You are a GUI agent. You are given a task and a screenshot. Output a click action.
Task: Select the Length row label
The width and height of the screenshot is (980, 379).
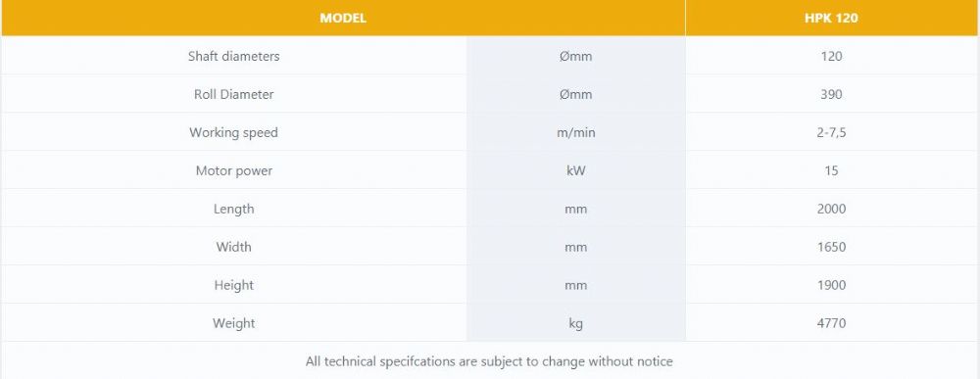pyautogui.click(x=234, y=209)
